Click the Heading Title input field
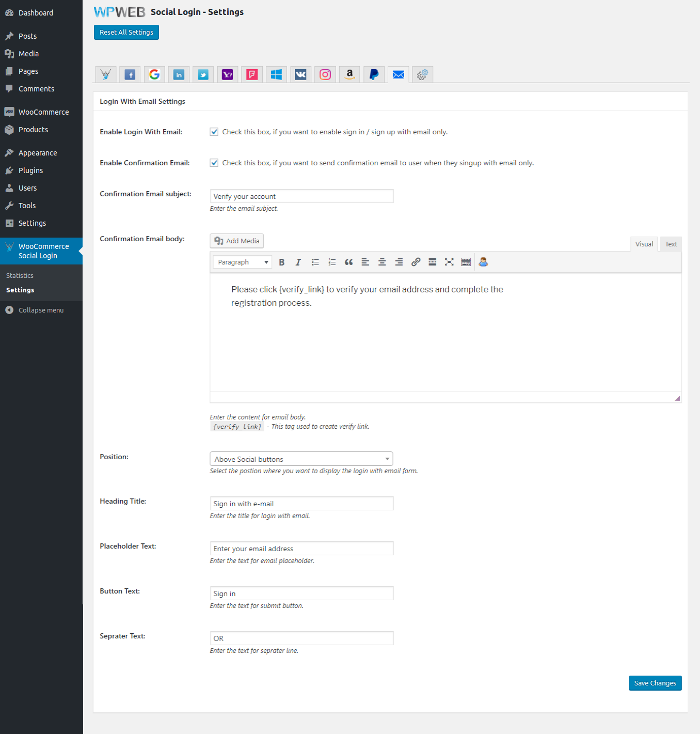Screen dimensions: 700x734 (x=301, y=504)
